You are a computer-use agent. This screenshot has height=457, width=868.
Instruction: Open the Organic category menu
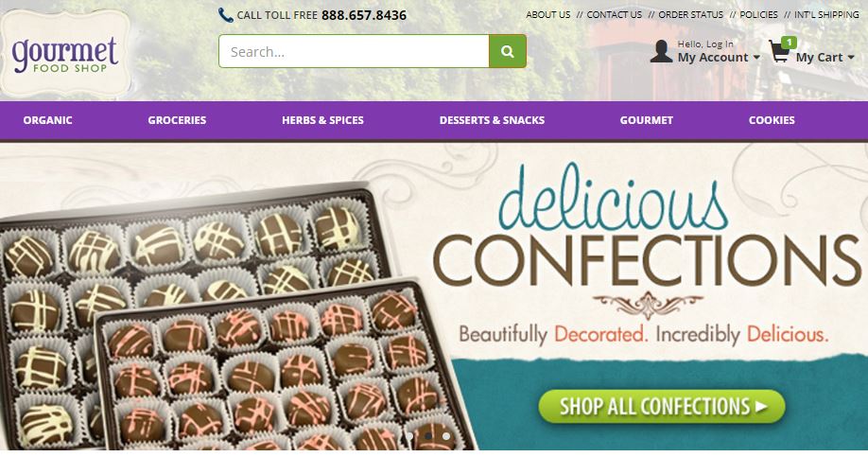pos(47,120)
